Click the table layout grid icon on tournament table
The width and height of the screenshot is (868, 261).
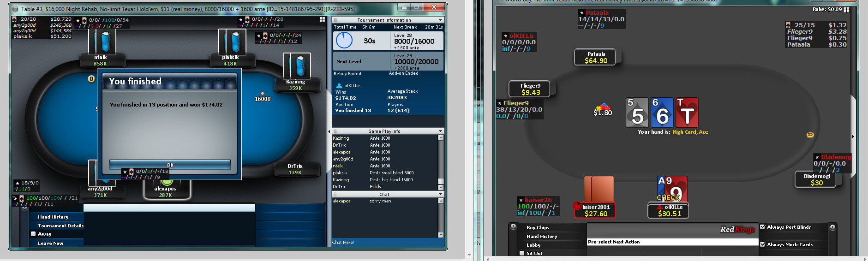tap(323, 19)
